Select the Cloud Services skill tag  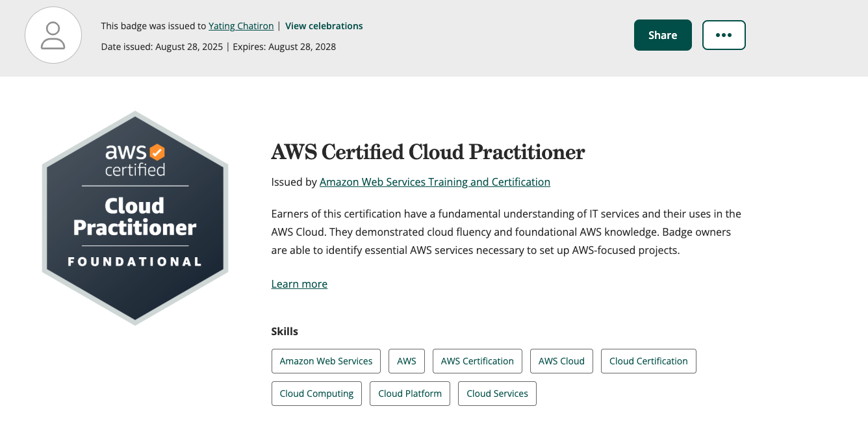point(497,394)
